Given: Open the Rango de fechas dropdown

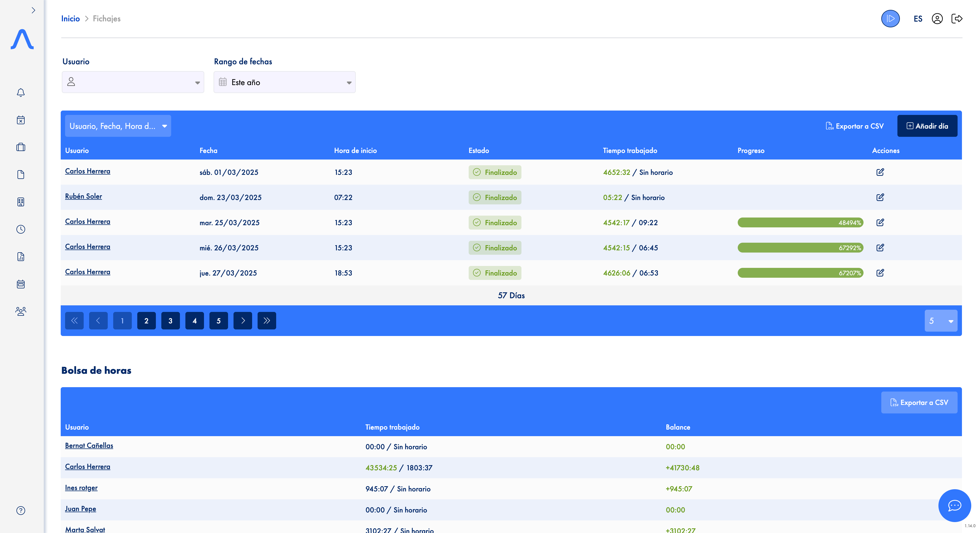Looking at the screenshot, I should [284, 82].
